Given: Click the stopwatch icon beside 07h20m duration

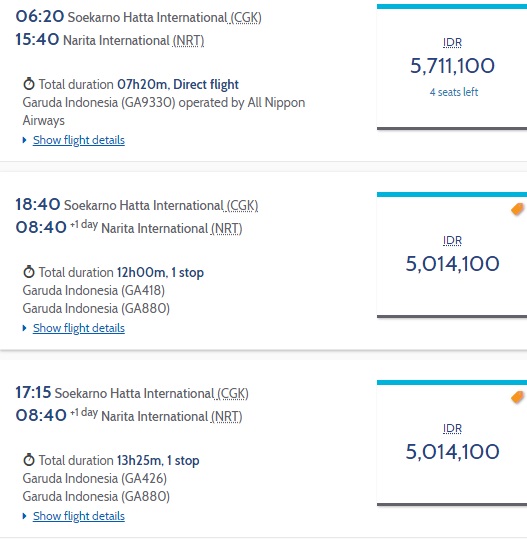Looking at the screenshot, I should tap(29, 84).
